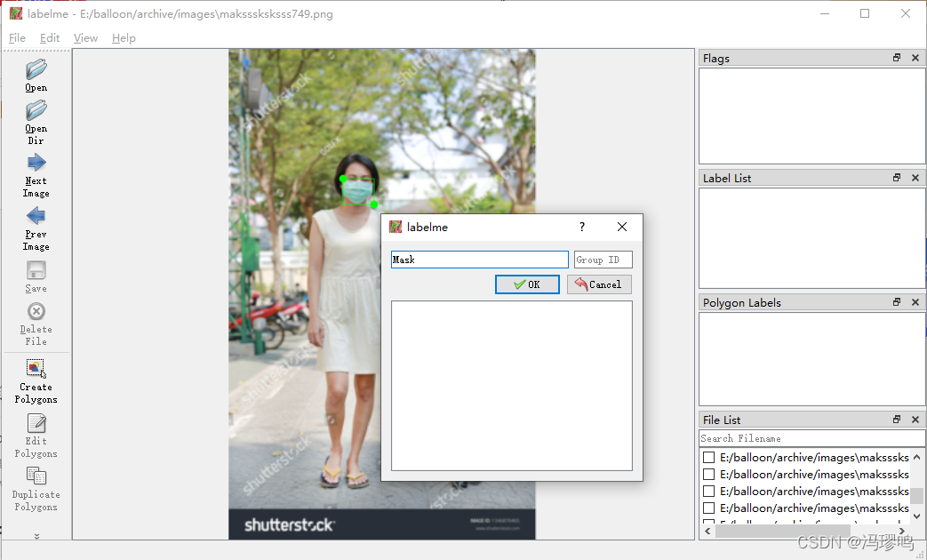Image resolution: width=927 pixels, height=560 pixels.
Task: Open the Edit menu
Action: click(x=50, y=38)
